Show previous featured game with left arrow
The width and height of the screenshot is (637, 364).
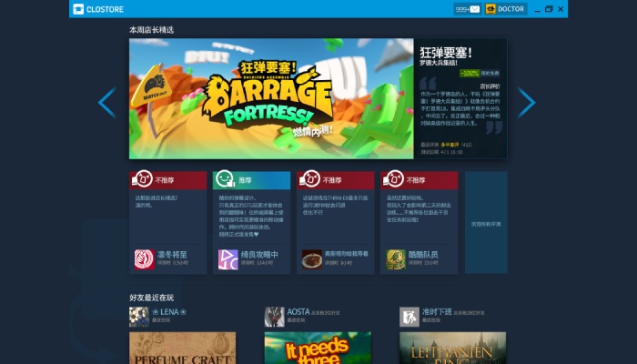pyautogui.click(x=107, y=102)
